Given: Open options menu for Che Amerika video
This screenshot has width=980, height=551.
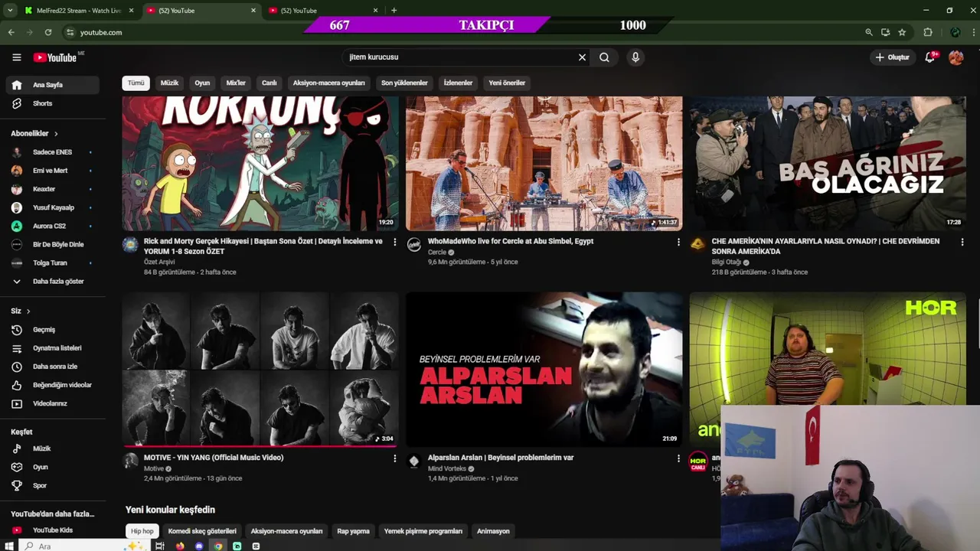Looking at the screenshot, I should coord(962,242).
